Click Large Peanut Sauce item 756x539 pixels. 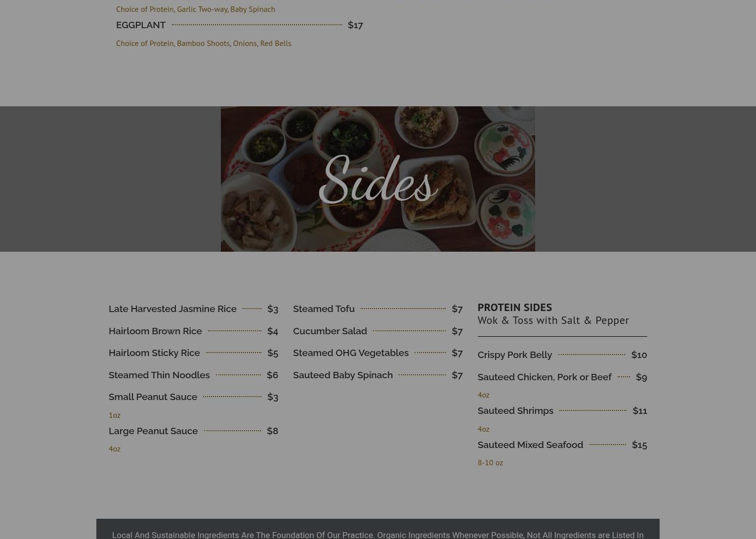point(153,431)
